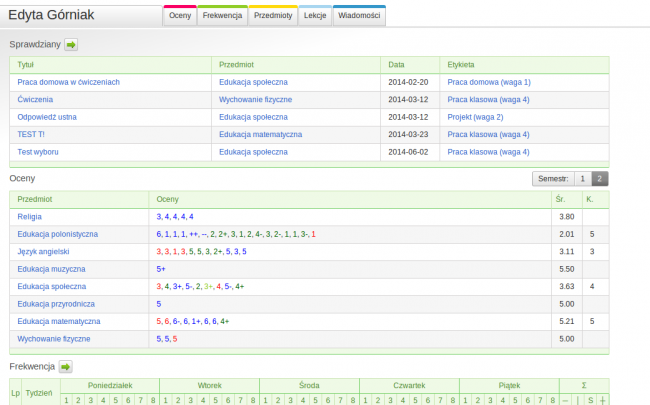Open the Przedmioty tab

tap(273, 16)
